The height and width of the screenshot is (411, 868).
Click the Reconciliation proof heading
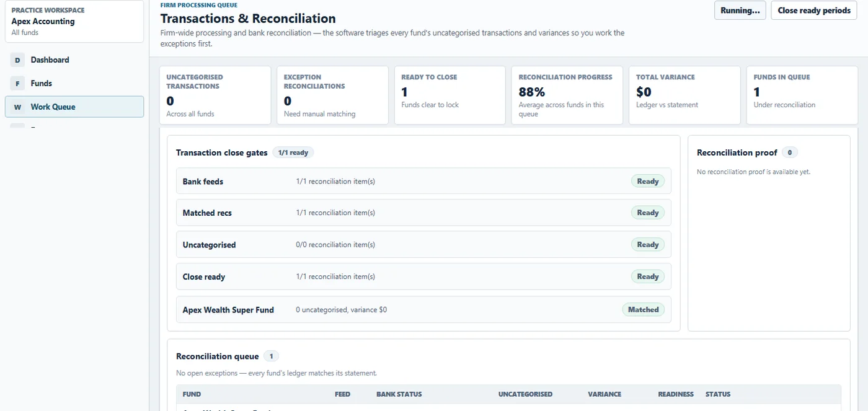[737, 152]
